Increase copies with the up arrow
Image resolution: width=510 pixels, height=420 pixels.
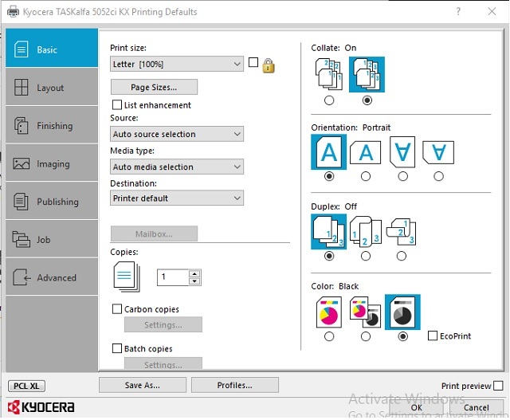[194, 273]
